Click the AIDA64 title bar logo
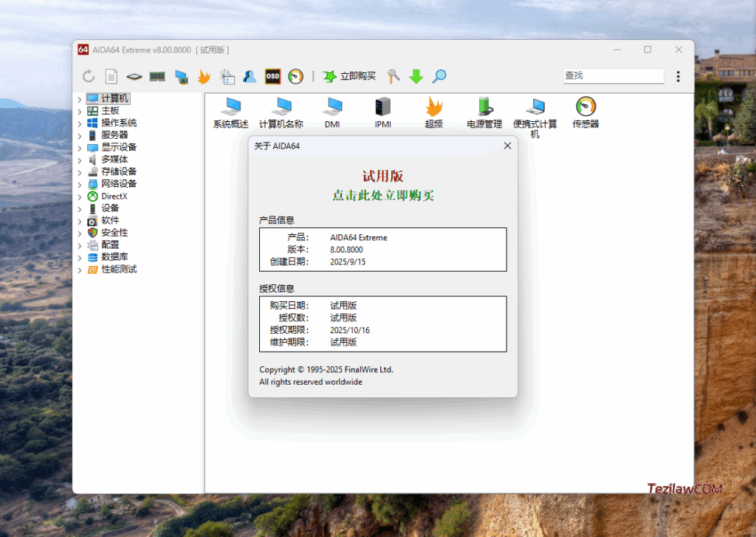 point(83,49)
